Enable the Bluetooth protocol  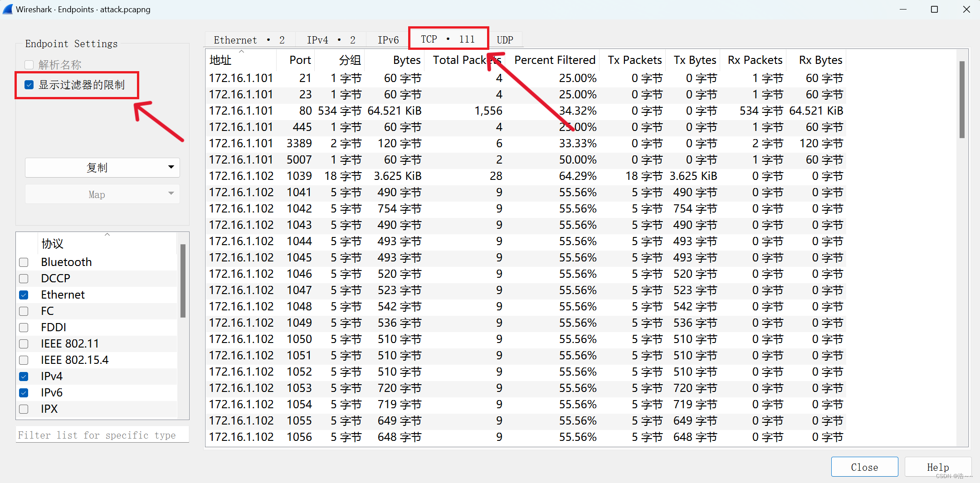point(24,262)
